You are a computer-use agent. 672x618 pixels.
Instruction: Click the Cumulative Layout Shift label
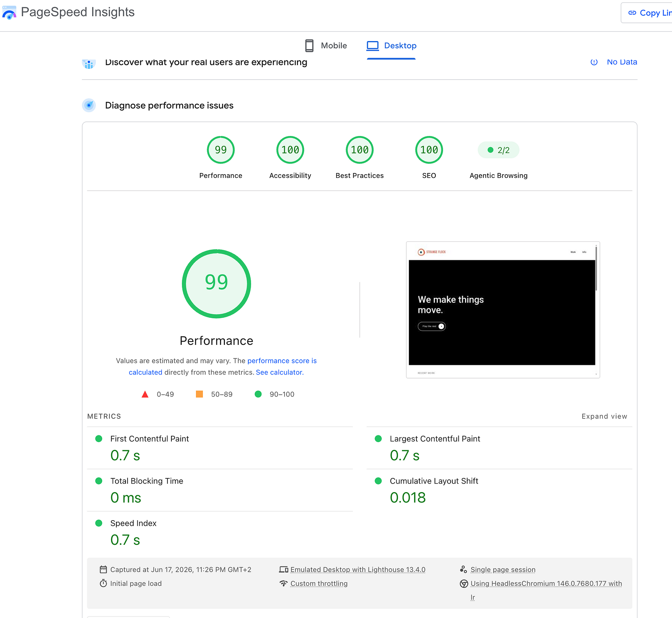pos(434,481)
